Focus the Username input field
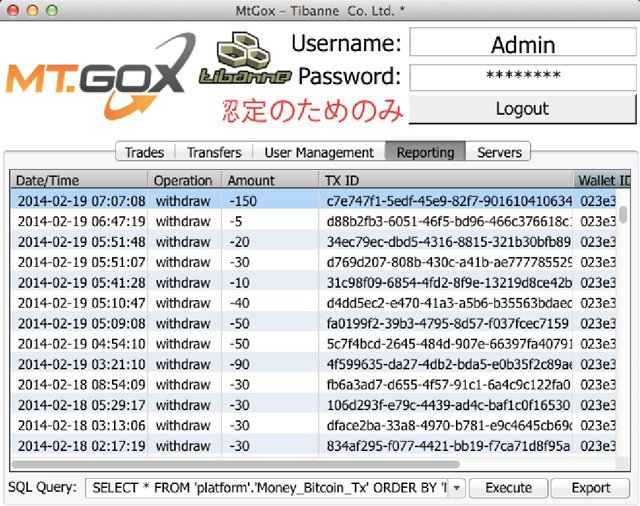640x506 pixels. click(x=523, y=44)
